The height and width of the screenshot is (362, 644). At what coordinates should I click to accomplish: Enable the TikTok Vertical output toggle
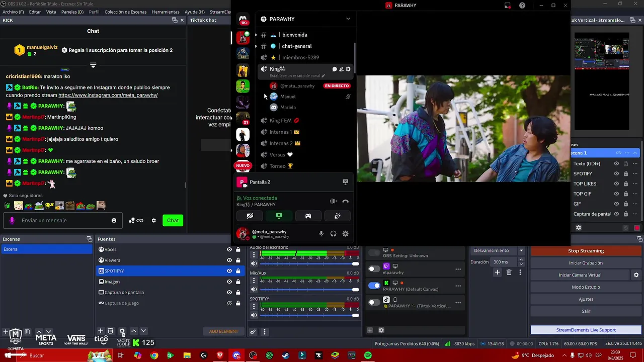[x=374, y=302]
